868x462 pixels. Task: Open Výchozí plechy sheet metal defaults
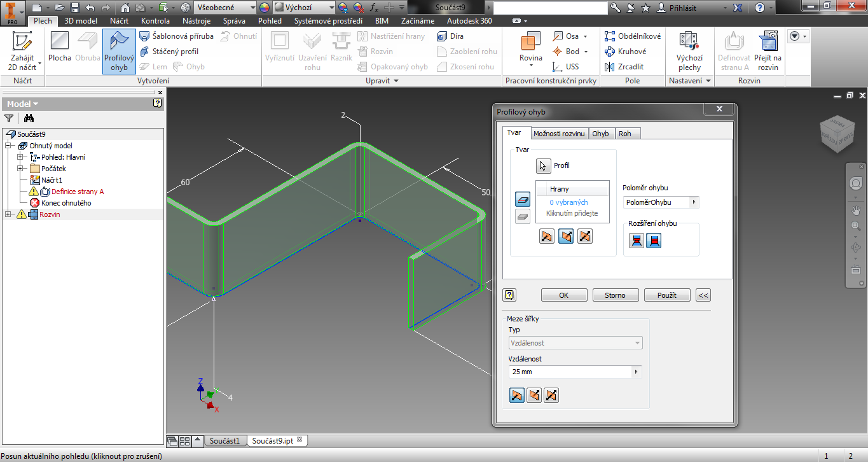point(689,51)
